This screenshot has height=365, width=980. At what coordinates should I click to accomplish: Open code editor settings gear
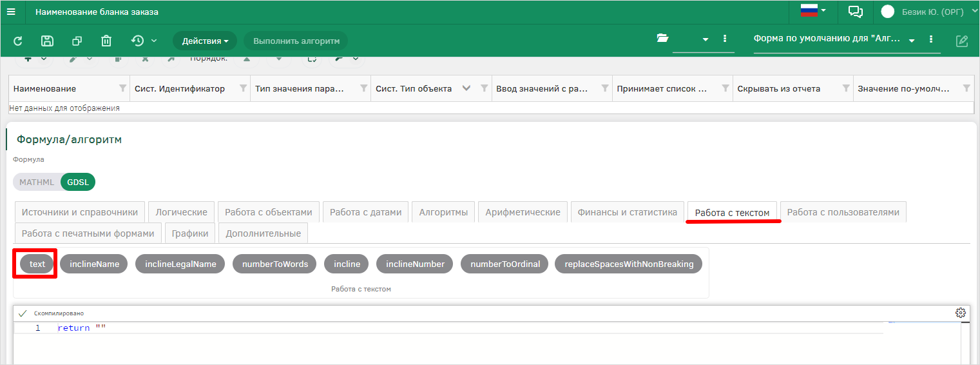(961, 313)
